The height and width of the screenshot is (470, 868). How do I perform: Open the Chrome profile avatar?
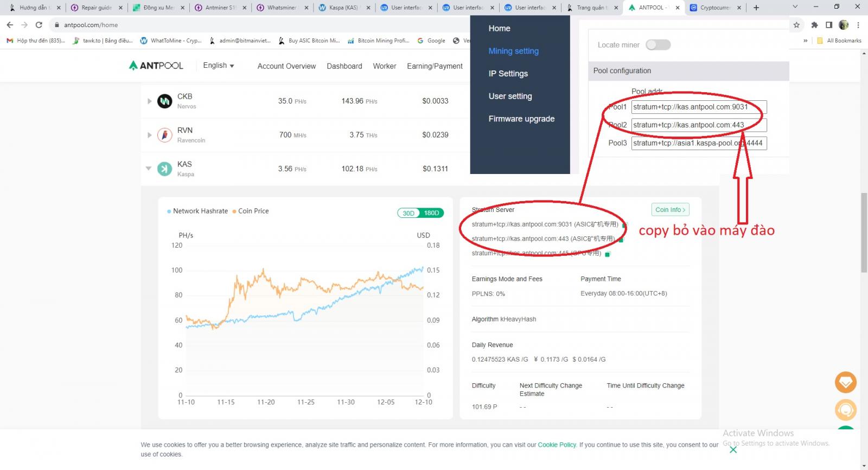coord(844,25)
